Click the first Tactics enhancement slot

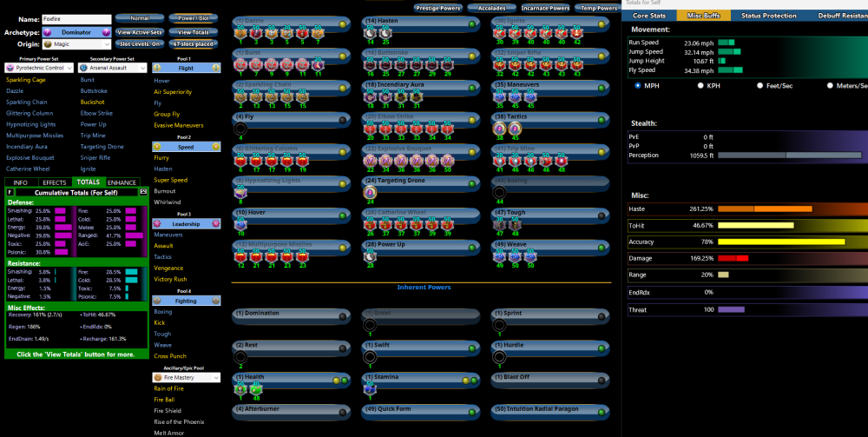(x=501, y=129)
